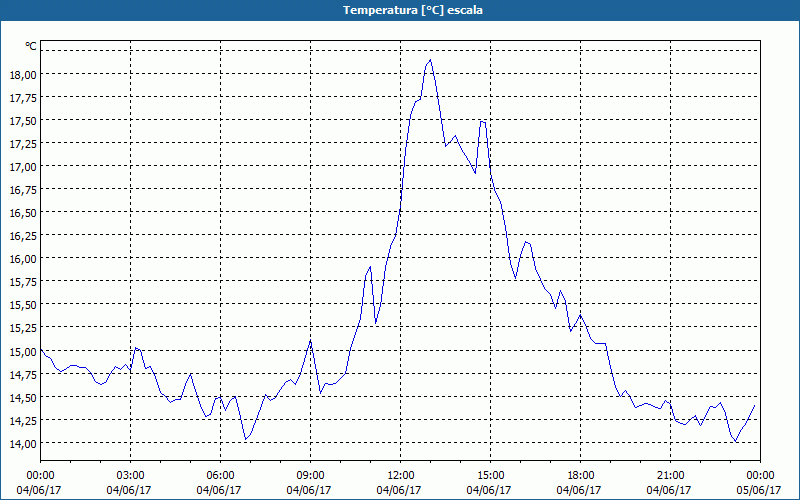Image resolution: width=800 pixels, height=500 pixels.
Task: Click the 09:00 x-axis time label
Action: click(311, 476)
